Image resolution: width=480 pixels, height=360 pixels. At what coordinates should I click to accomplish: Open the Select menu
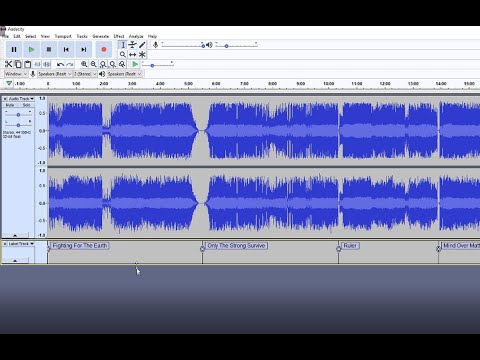(x=30, y=36)
